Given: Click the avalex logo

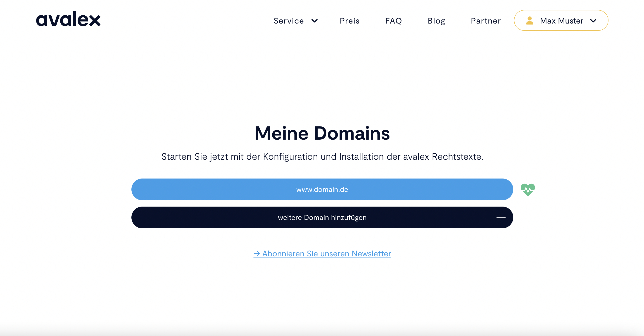Looking at the screenshot, I should click(68, 19).
